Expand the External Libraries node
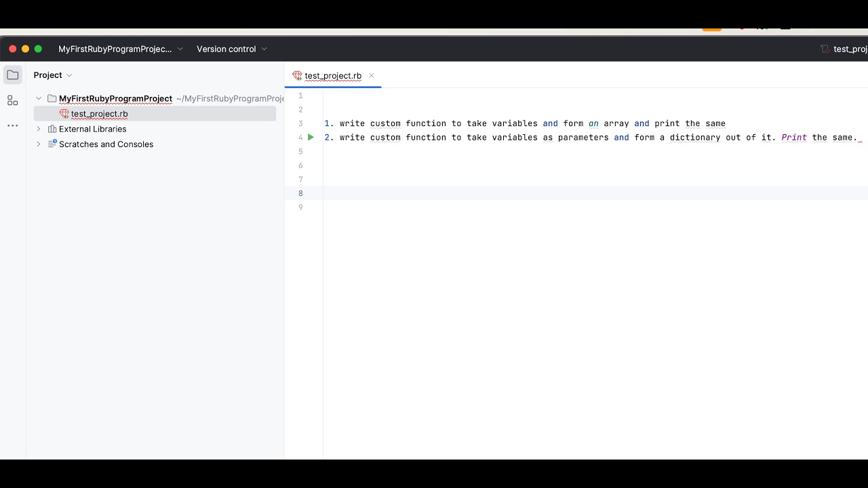The width and height of the screenshot is (868, 488). click(39, 129)
